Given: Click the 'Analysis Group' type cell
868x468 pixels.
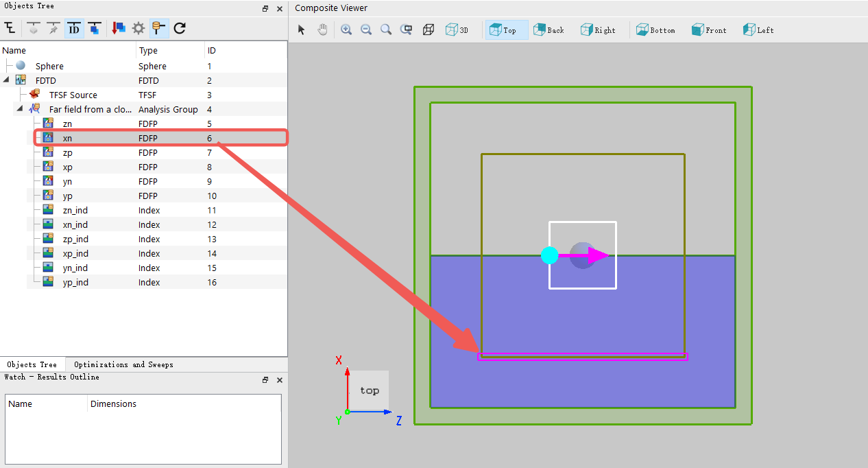Looking at the screenshot, I should click(x=168, y=109).
